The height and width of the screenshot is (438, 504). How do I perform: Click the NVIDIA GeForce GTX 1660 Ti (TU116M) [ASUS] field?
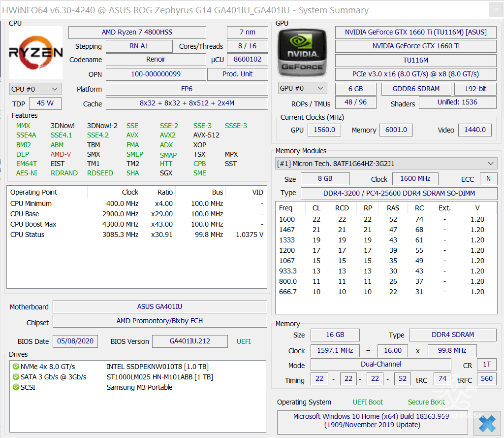[x=415, y=32]
